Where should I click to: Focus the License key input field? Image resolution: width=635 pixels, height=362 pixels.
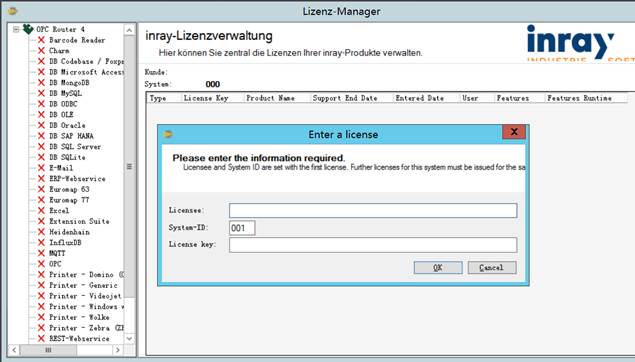(x=373, y=245)
